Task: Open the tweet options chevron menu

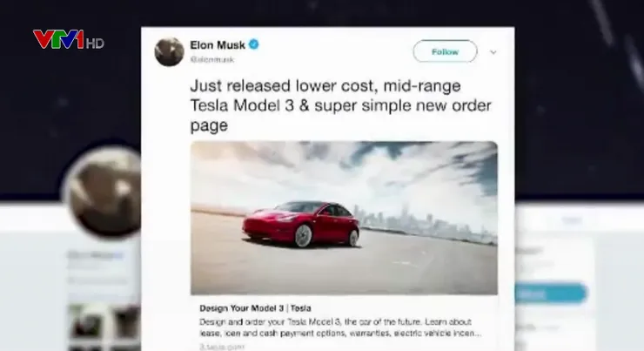Action: (x=493, y=52)
